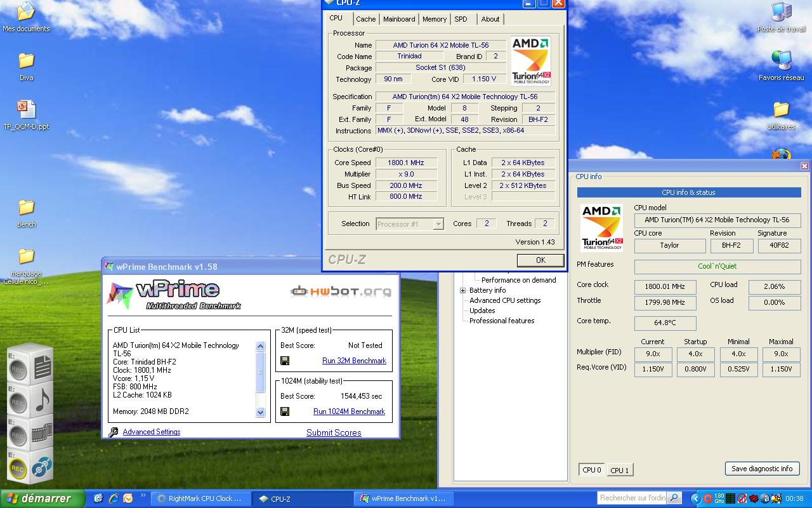The image size is (812, 508).
Task: Expand hidden quick launch icons chevron
Action: 143,495
